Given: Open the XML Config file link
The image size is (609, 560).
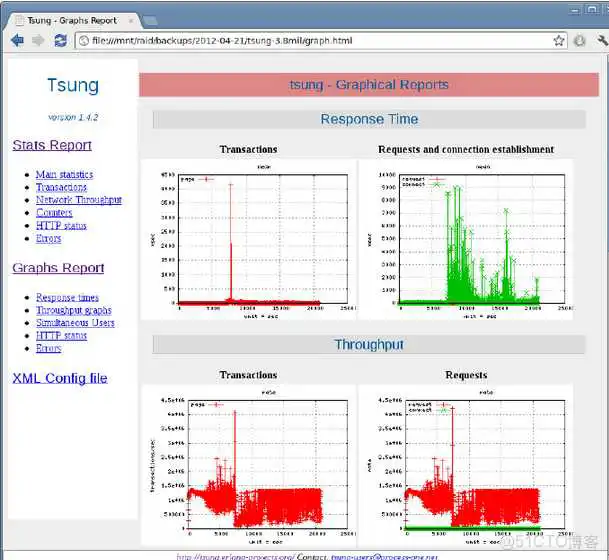Looking at the screenshot, I should tap(59, 378).
